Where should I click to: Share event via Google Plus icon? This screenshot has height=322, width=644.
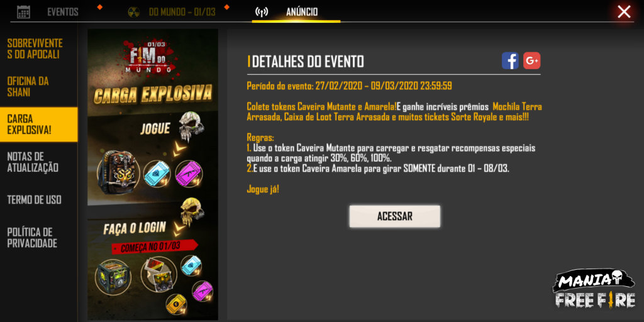pos(532,61)
